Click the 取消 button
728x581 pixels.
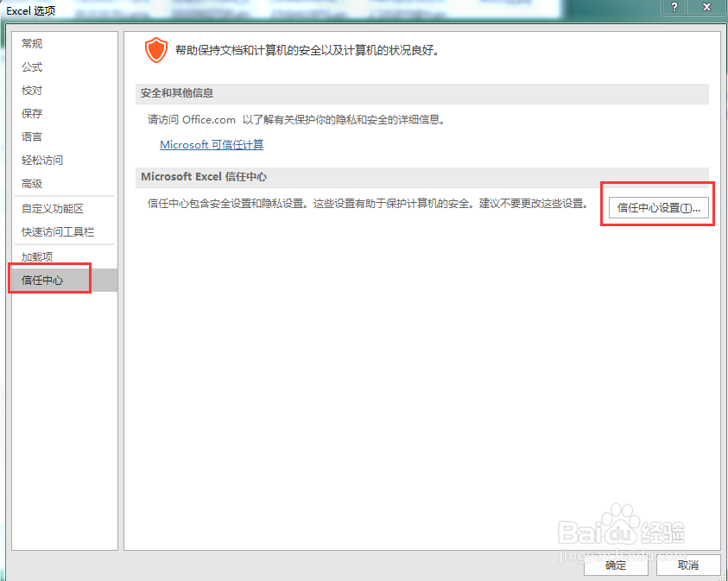point(688,565)
